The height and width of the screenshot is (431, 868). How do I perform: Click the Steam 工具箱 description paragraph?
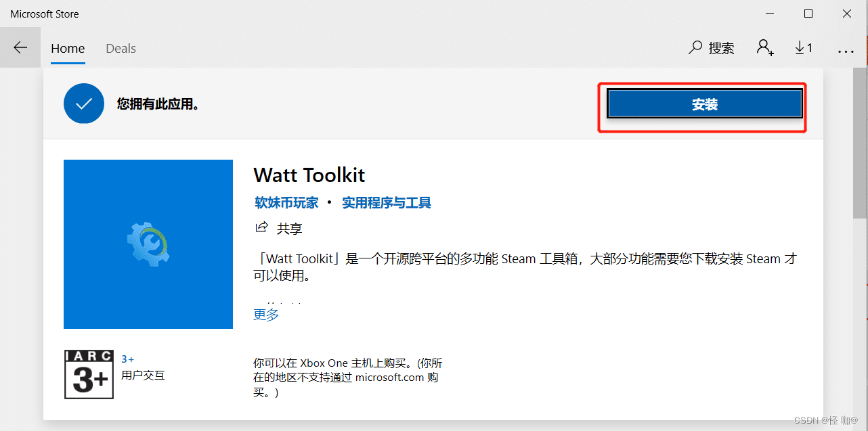point(525,267)
